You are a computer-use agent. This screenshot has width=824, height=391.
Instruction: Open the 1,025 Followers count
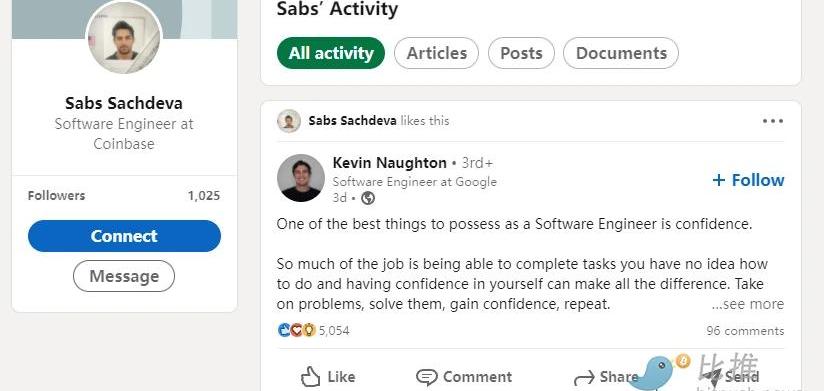click(x=204, y=196)
